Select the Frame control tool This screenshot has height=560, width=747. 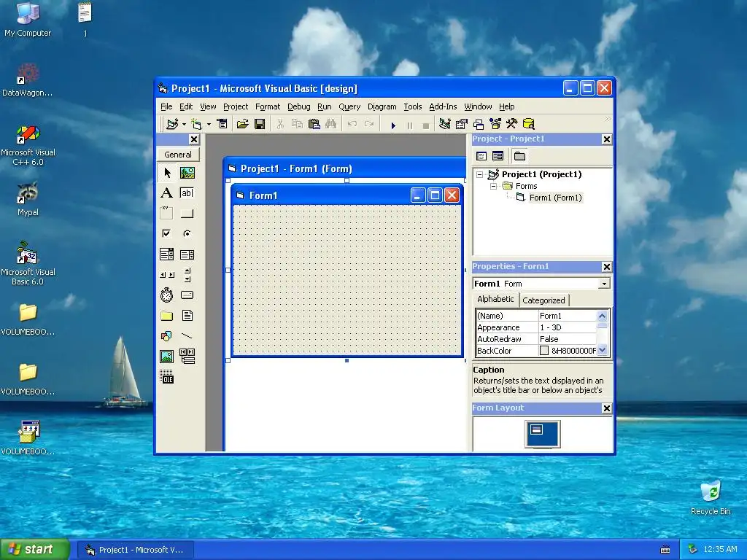(x=167, y=213)
